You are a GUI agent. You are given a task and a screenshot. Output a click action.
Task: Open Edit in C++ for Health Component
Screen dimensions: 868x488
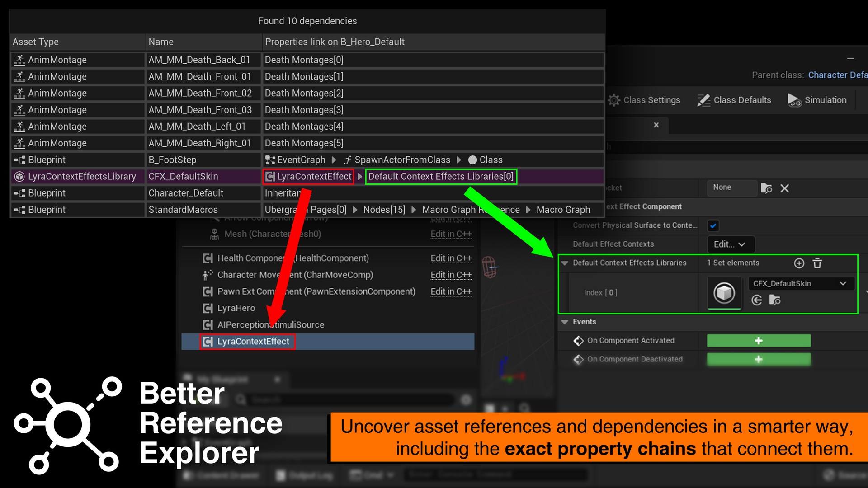pos(451,258)
